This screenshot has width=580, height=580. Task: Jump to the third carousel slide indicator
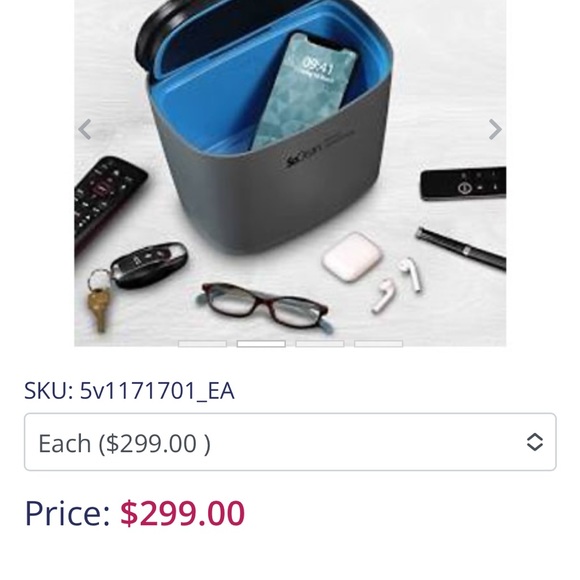click(320, 344)
